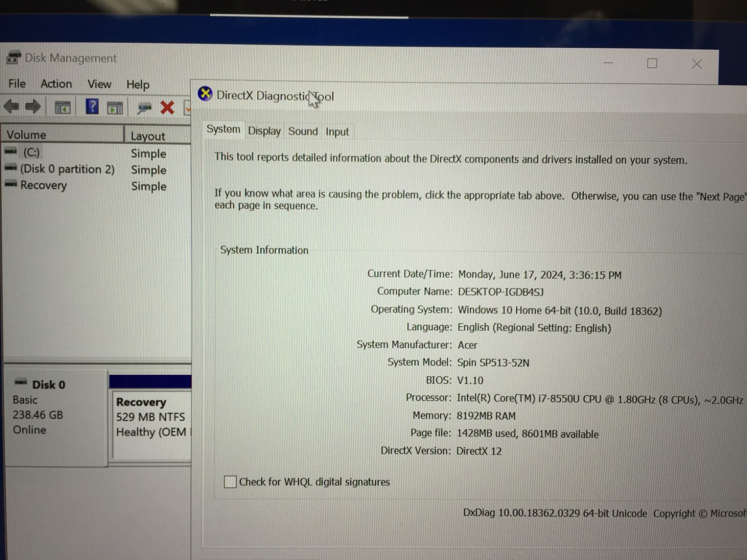
Task: Click the BIOS value V1.10
Action: (x=470, y=380)
